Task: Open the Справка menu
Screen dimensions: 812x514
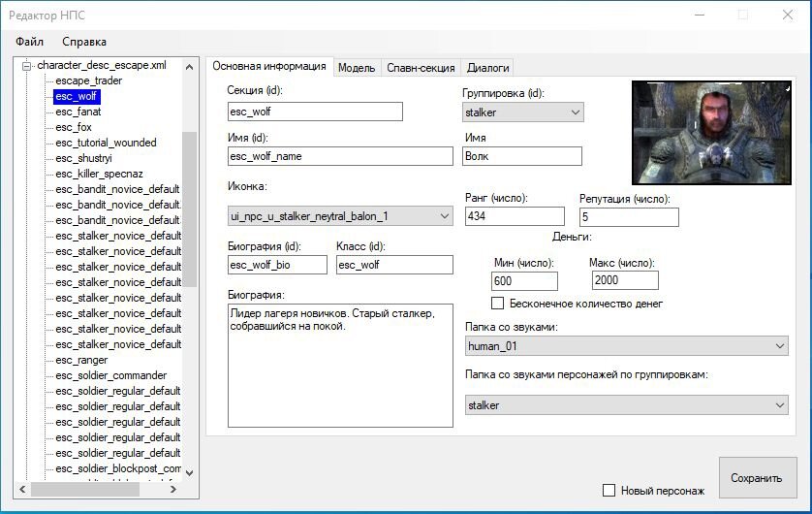Action: (x=84, y=42)
